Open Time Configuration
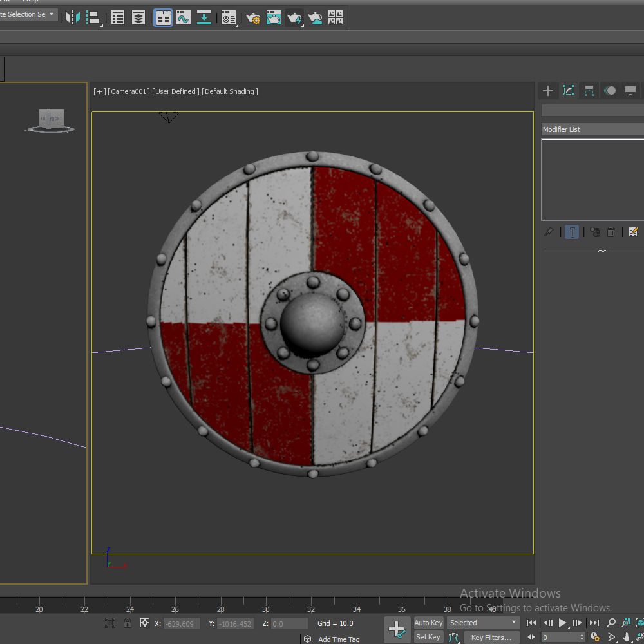 (594, 638)
